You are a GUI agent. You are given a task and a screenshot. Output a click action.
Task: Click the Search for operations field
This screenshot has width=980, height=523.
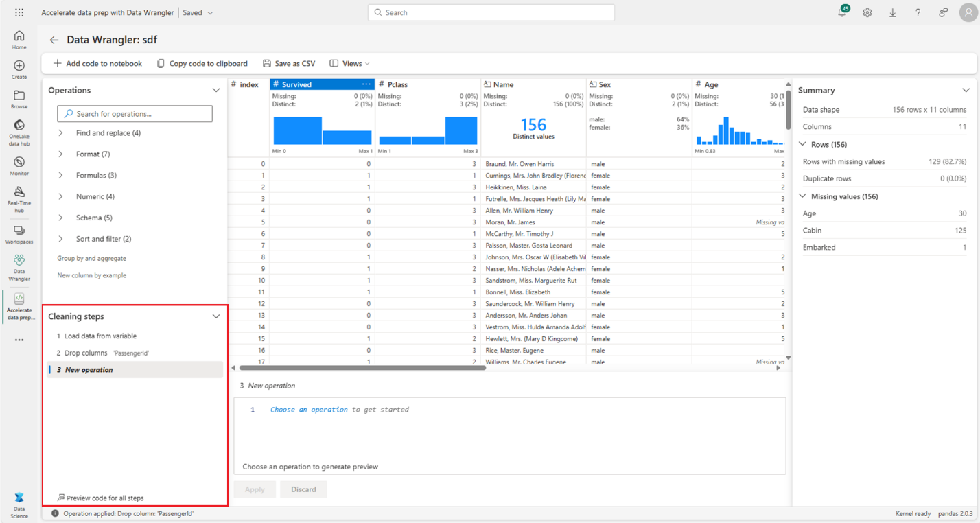coord(135,114)
